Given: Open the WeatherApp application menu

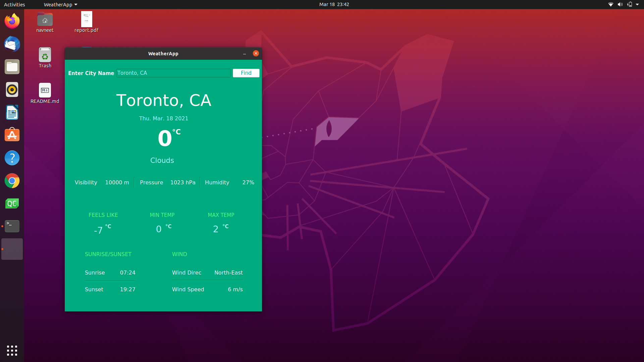Looking at the screenshot, I should click(x=60, y=4).
